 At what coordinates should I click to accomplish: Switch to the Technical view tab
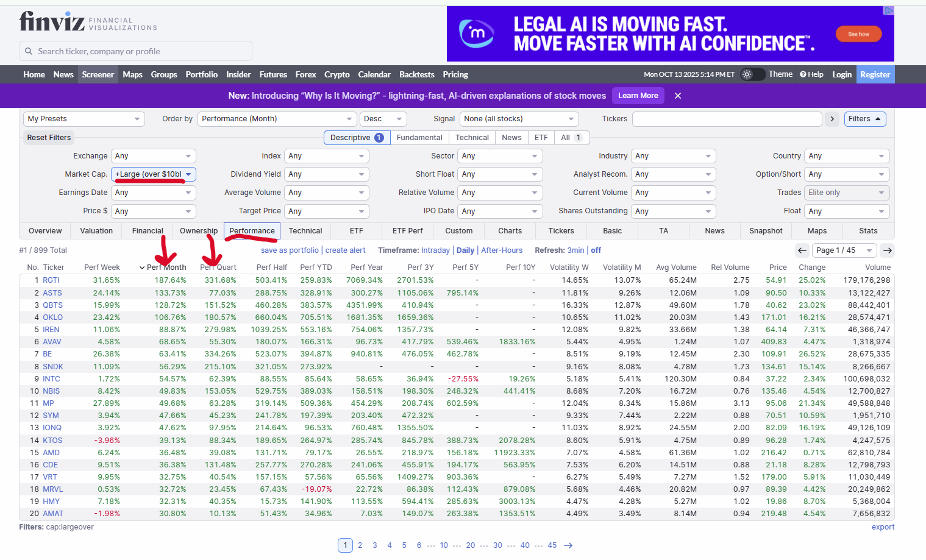pos(305,231)
